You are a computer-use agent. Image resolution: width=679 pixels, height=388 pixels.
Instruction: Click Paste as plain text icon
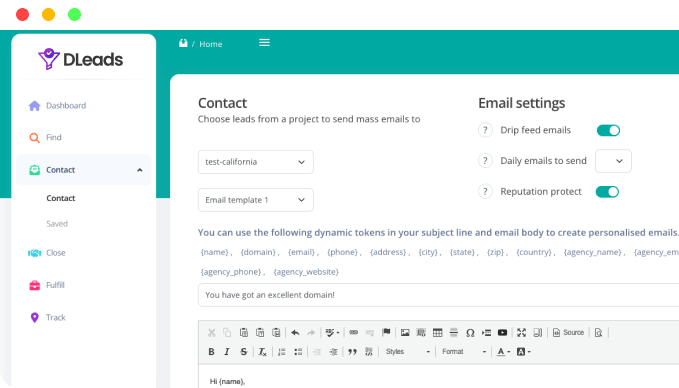tap(260, 333)
